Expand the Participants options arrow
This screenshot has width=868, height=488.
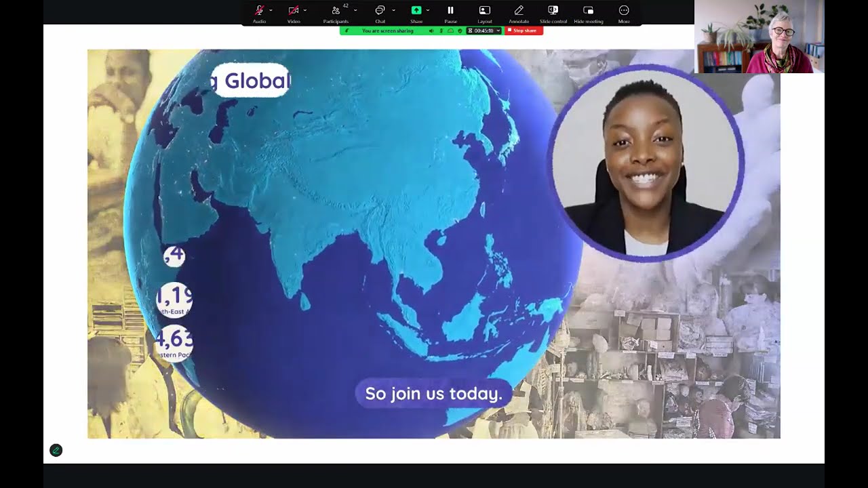pyautogui.click(x=355, y=10)
